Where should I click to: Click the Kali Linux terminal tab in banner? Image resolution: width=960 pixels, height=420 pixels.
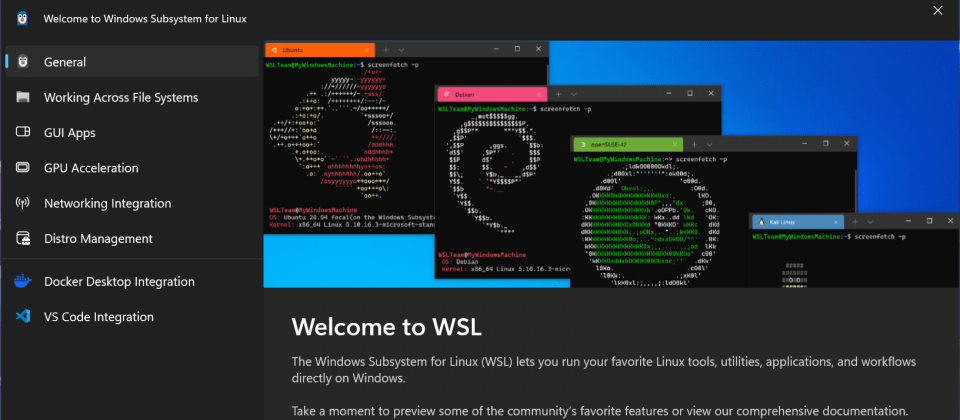(797, 221)
